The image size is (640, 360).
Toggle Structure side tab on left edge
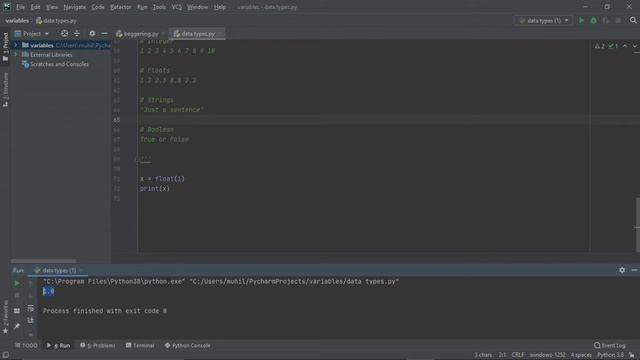coord(5,90)
